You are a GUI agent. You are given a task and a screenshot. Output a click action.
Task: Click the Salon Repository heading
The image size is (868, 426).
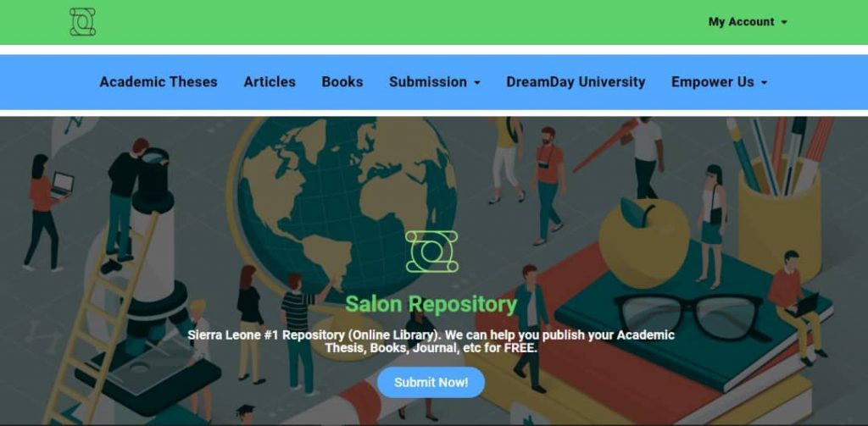point(431,304)
